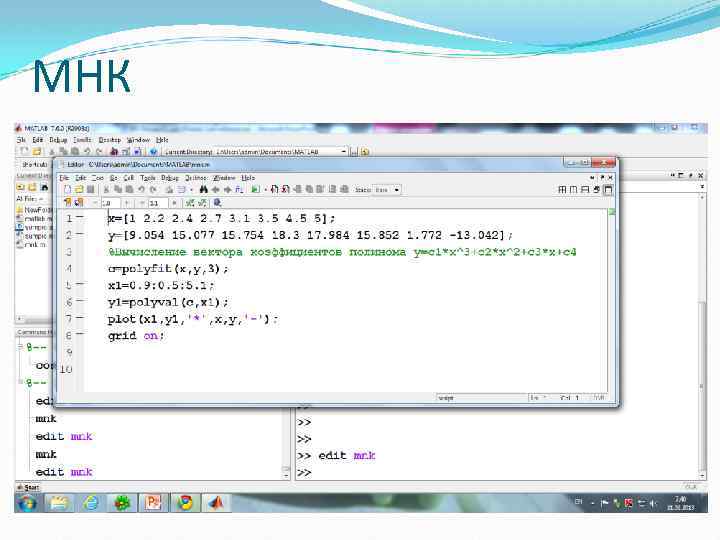Viewport: 720px width, 540px height.
Task: Toggle breakpoint dash on line 8
Action: tap(80, 334)
